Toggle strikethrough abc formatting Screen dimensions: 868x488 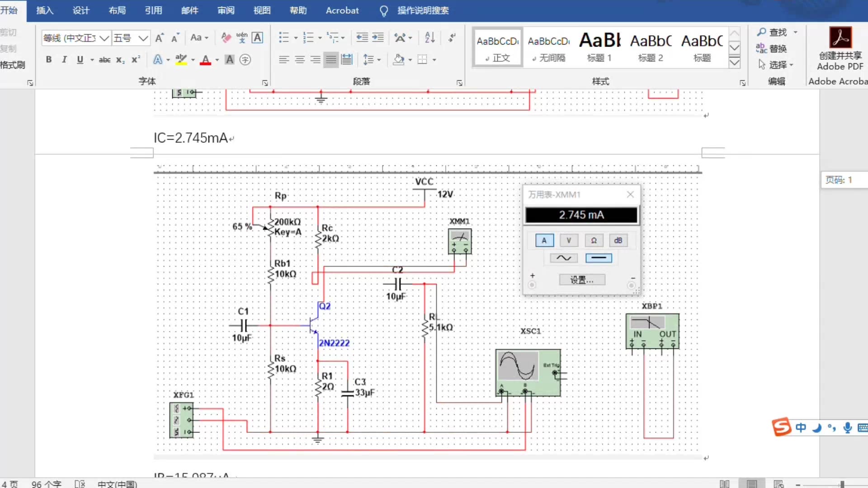(104, 60)
